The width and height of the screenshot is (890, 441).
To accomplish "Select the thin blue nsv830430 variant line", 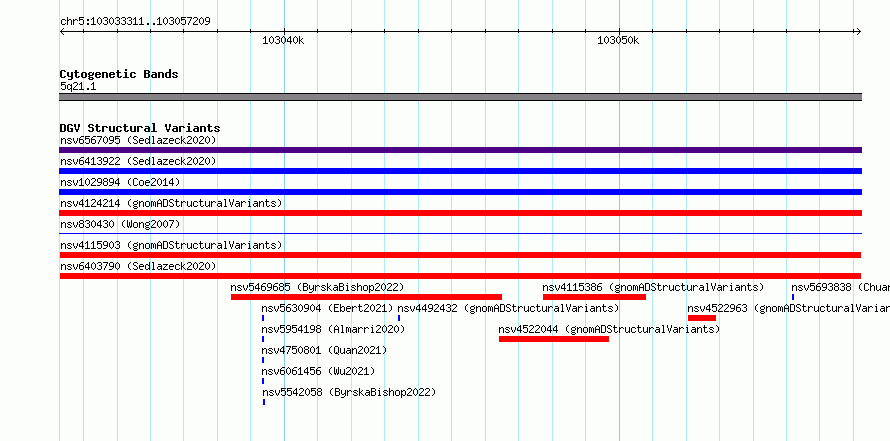I will [460, 233].
